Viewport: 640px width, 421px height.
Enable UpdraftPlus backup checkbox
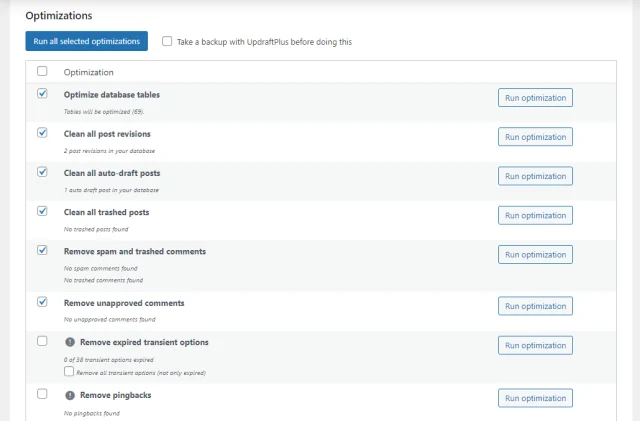(167, 42)
